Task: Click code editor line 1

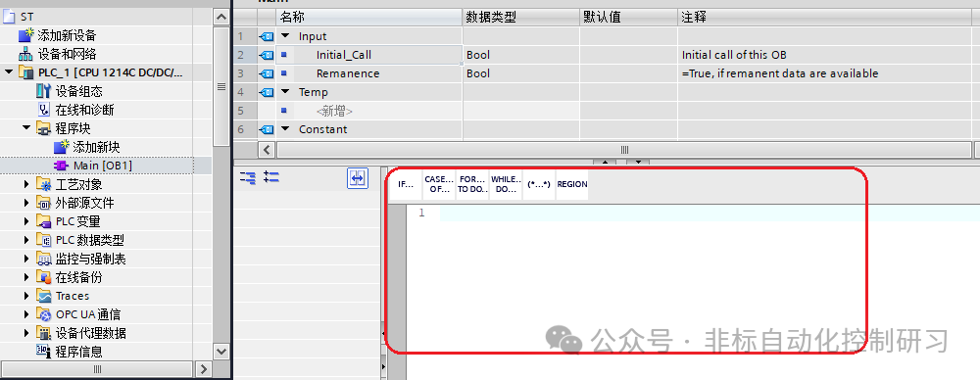Action: coord(710,214)
